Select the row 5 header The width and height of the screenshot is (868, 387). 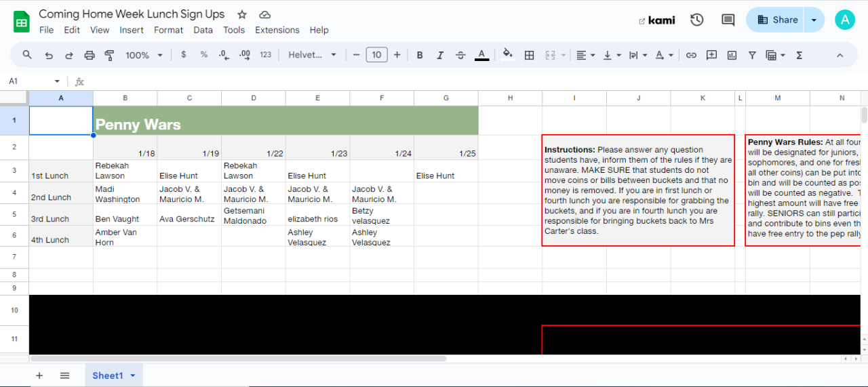click(14, 214)
